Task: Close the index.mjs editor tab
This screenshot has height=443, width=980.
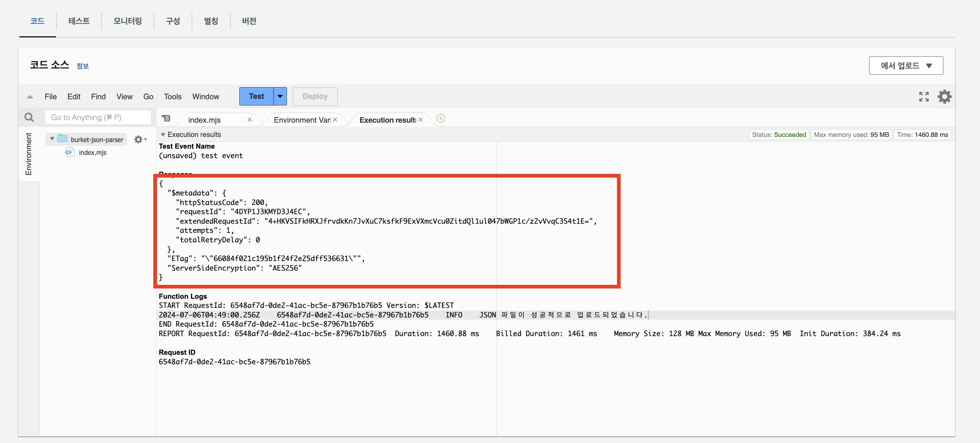Action: (250, 120)
